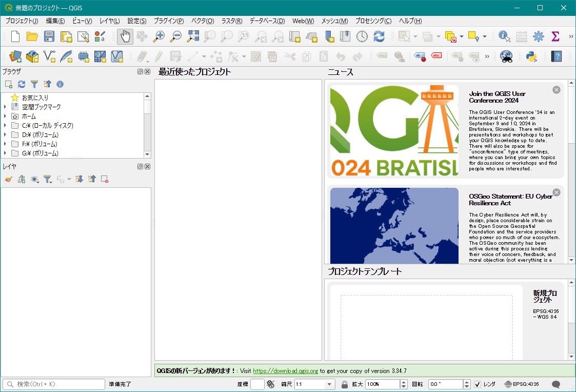Open the レイヤ(L) menu
This screenshot has width=576, height=392.
point(109,21)
